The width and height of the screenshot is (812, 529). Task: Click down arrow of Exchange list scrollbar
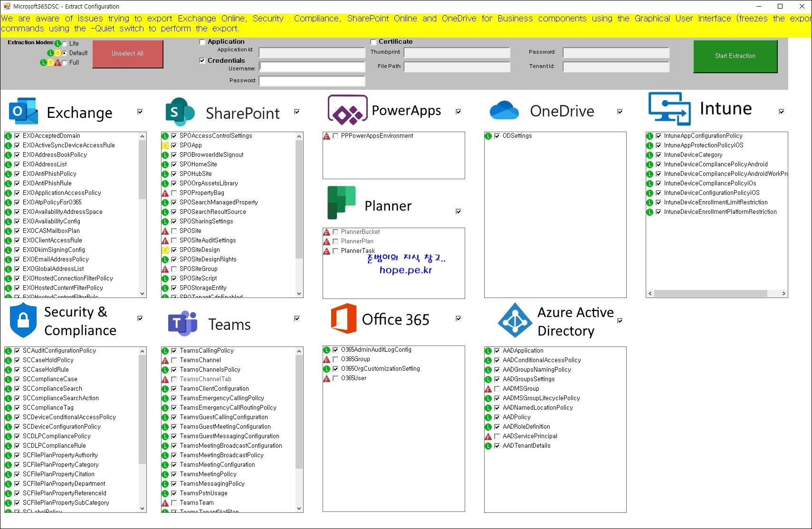click(142, 294)
